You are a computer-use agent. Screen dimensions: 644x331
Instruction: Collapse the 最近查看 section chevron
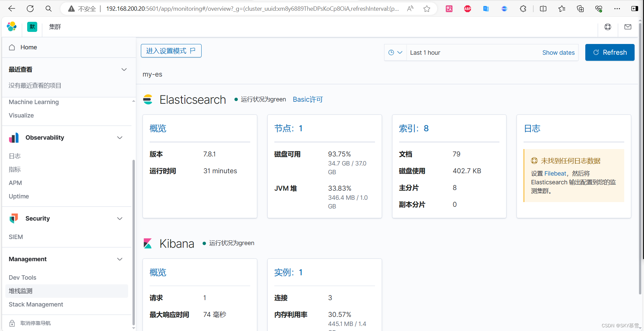[x=124, y=69]
